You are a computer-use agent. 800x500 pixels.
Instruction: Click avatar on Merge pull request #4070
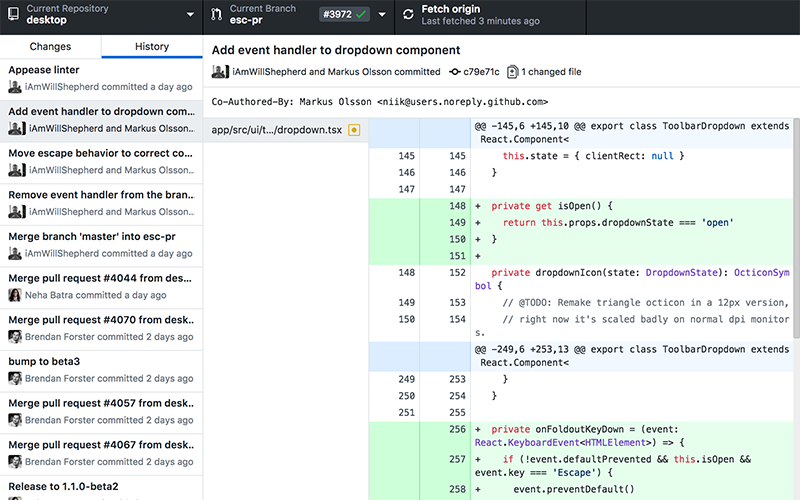[x=15, y=337]
